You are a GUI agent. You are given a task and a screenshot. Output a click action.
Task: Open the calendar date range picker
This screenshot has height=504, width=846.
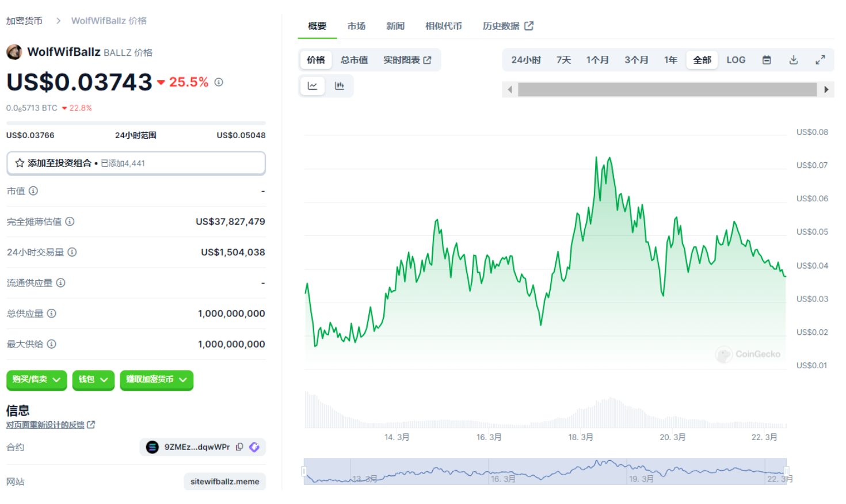coord(767,60)
